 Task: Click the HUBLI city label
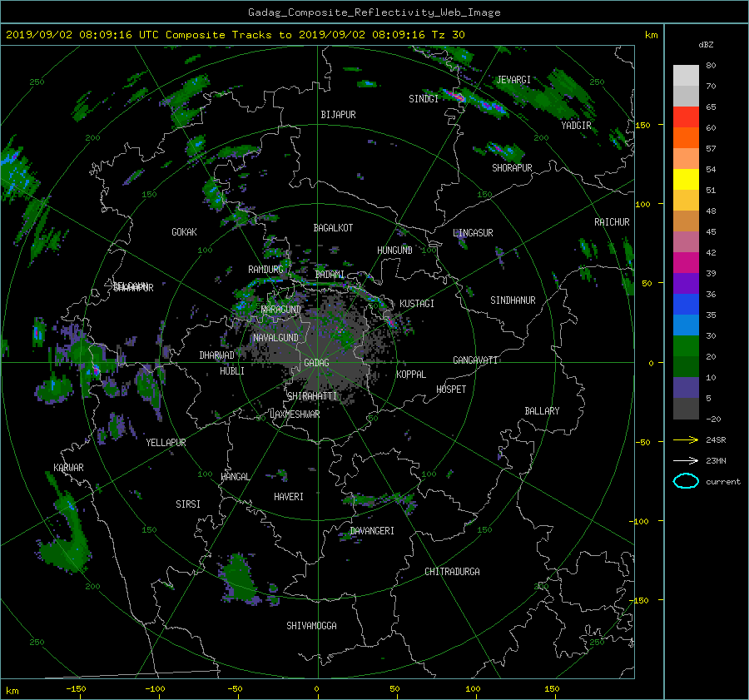point(232,371)
